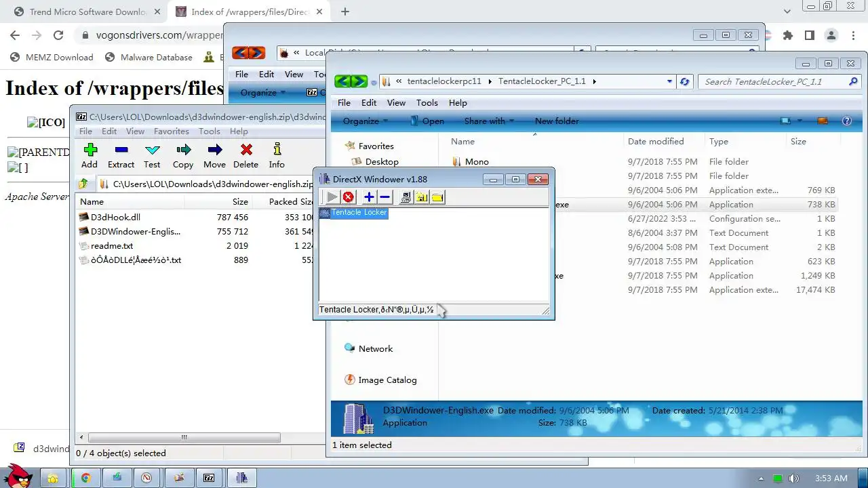Click the Delete button in 7-Zip toolbar
Viewport: 868px width, 488px height.
pyautogui.click(x=245, y=156)
